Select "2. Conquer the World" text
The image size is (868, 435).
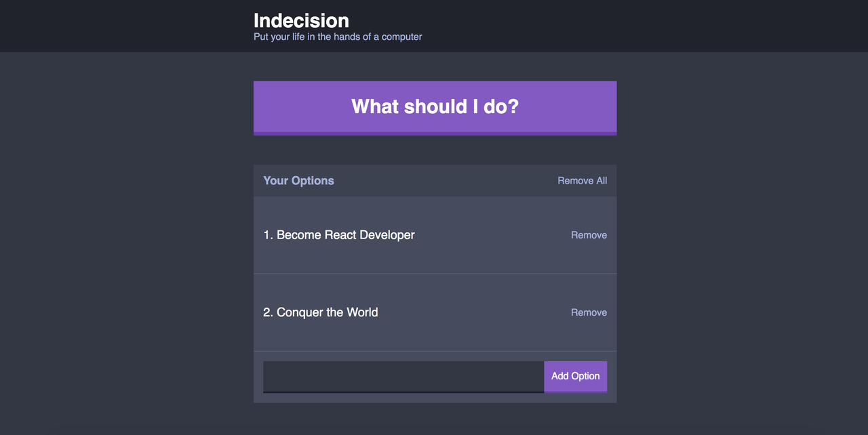321,312
